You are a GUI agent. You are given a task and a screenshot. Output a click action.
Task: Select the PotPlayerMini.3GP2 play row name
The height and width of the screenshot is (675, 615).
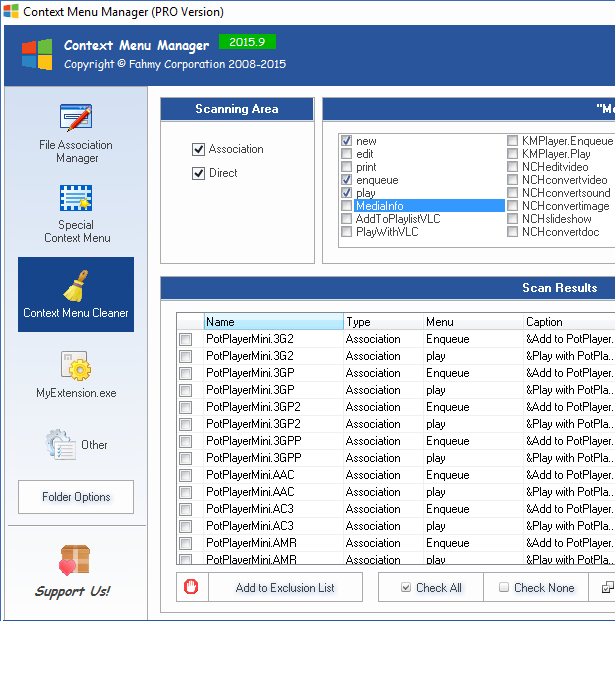pos(253,424)
